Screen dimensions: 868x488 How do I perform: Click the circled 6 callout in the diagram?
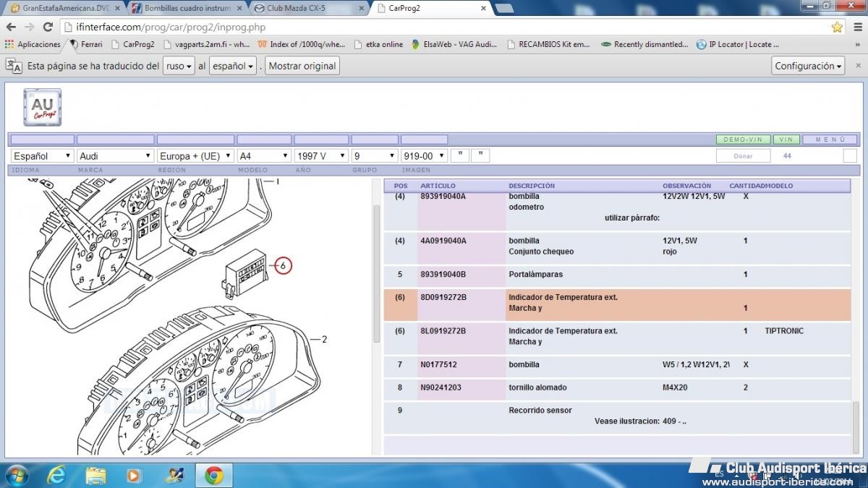coord(283,265)
